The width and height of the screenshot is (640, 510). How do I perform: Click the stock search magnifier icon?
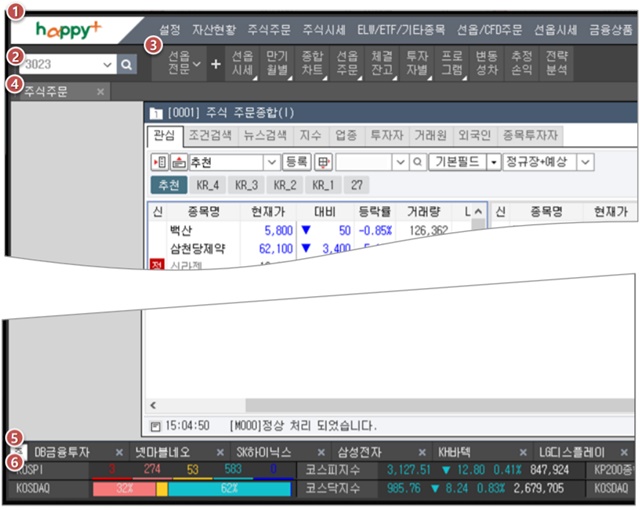(x=418, y=162)
